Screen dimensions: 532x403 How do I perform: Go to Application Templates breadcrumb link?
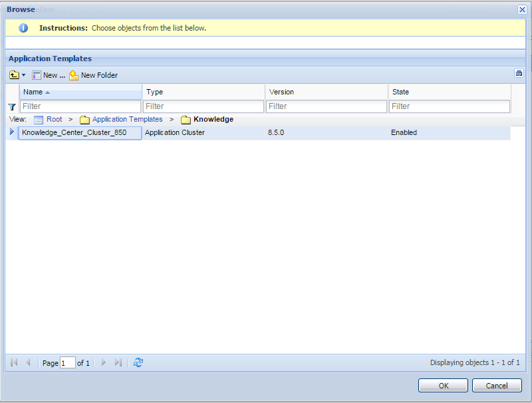click(x=127, y=120)
